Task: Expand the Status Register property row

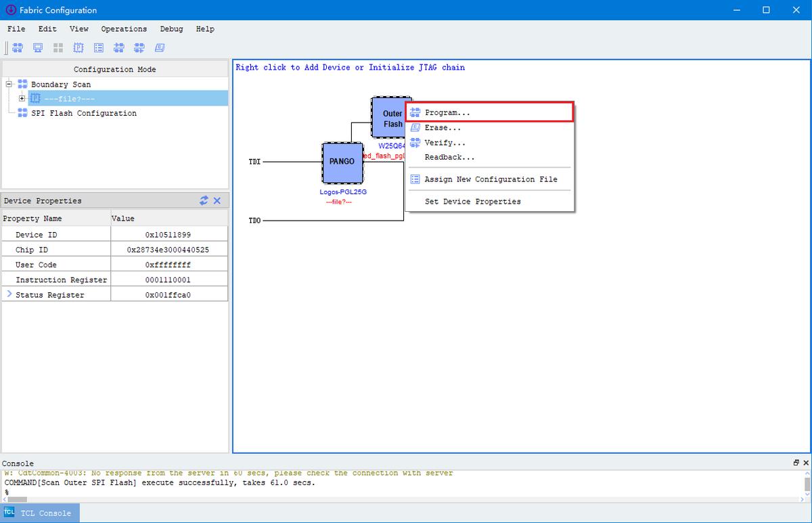Action: click(x=9, y=294)
